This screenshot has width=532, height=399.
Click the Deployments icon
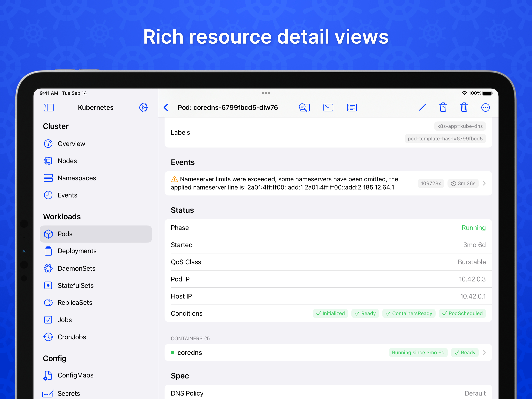pyautogui.click(x=48, y=251)
